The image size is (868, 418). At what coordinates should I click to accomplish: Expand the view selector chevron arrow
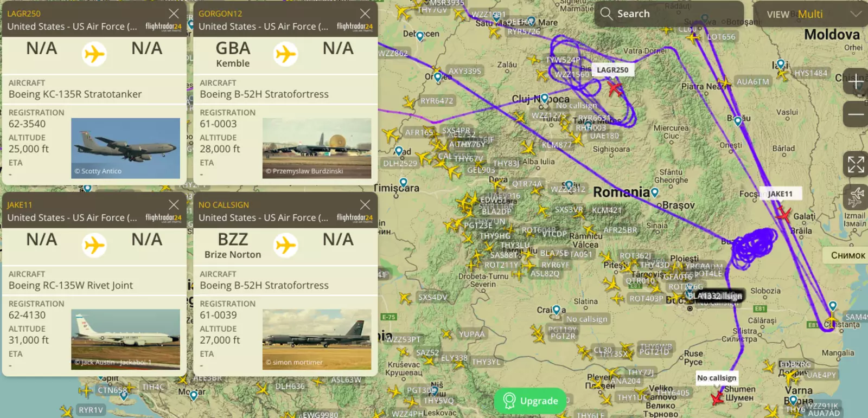tap(856, 14)
